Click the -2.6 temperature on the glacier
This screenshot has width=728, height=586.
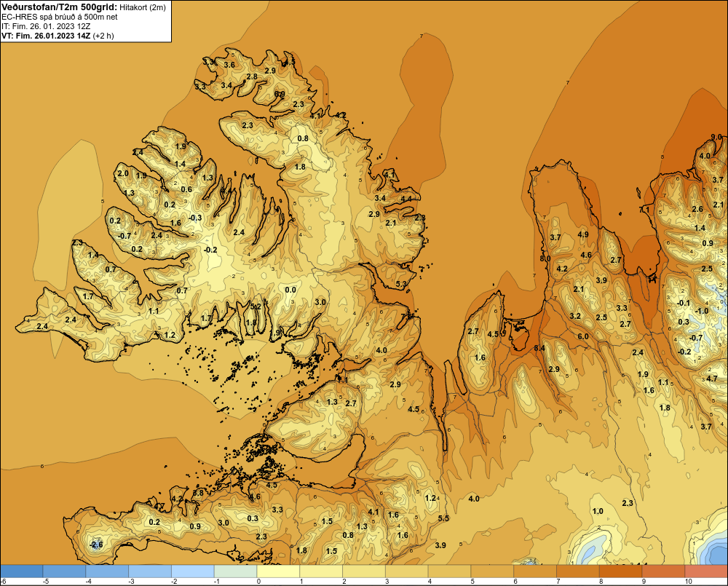tap(96, 545)
